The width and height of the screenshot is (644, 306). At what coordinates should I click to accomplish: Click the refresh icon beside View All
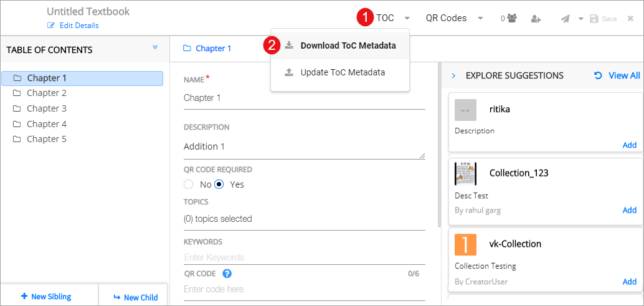[598, 75]
